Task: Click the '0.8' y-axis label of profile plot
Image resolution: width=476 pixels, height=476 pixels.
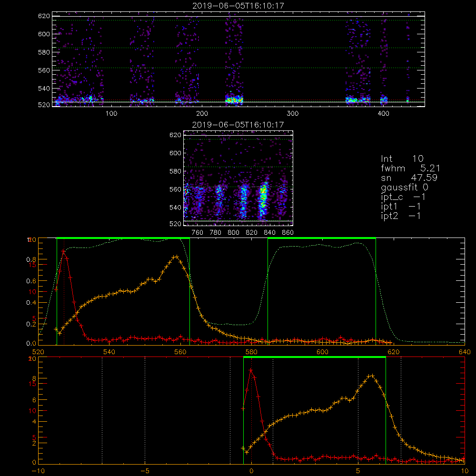Action: coord(31,259)
